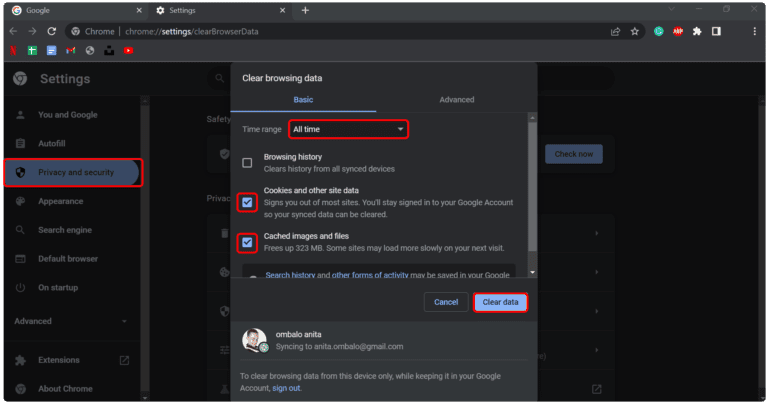Reload the page with the refresh icon
Viewport: 768px width, 404px height.
52,31
